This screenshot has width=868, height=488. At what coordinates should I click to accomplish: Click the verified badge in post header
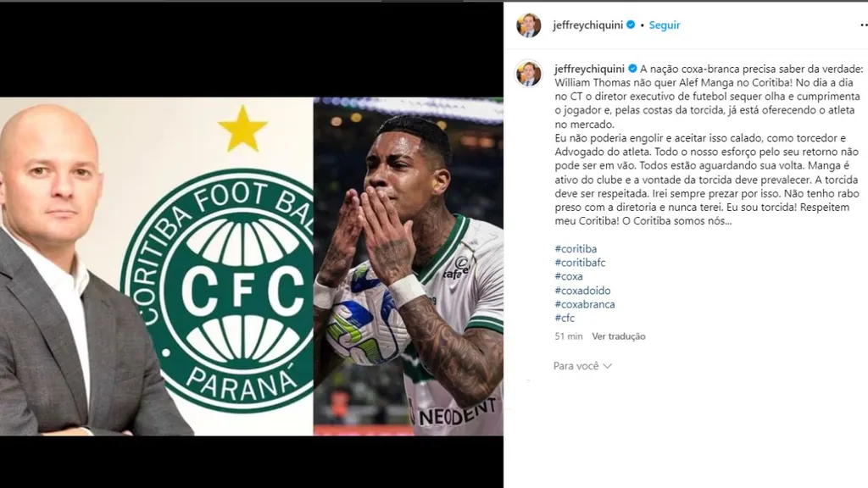point(631,25)
